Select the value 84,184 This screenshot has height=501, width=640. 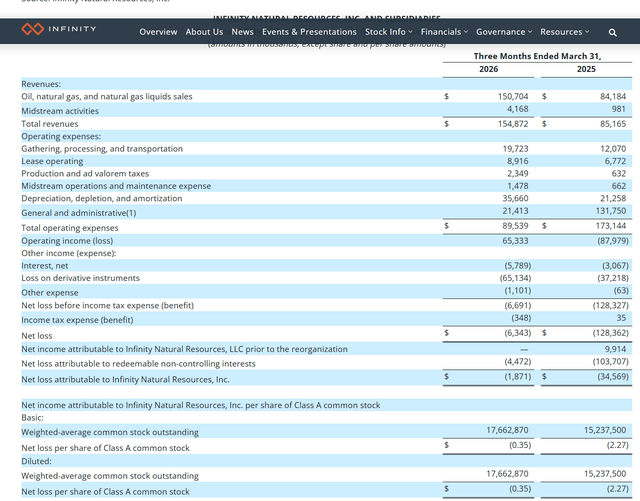click(613, 96)
